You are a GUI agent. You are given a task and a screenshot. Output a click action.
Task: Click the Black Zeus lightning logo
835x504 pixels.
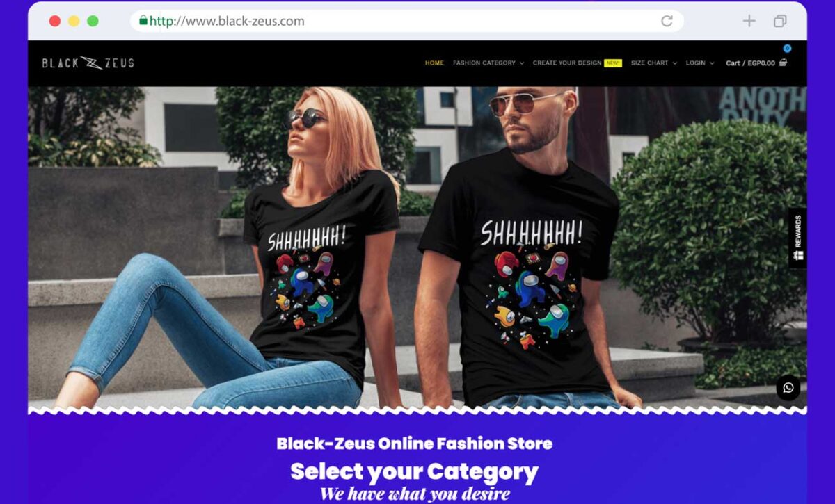pos(88,63)
